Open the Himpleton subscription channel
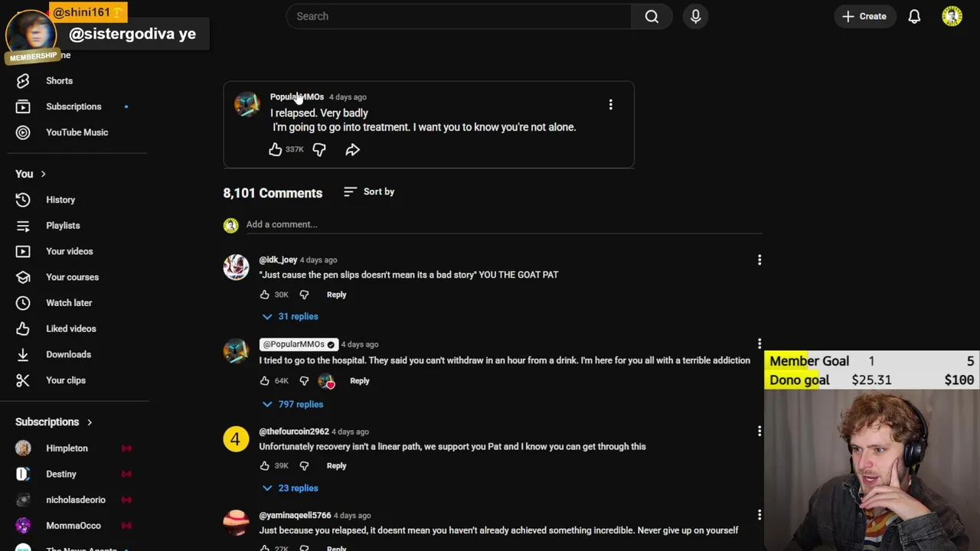 click(67, 448)
